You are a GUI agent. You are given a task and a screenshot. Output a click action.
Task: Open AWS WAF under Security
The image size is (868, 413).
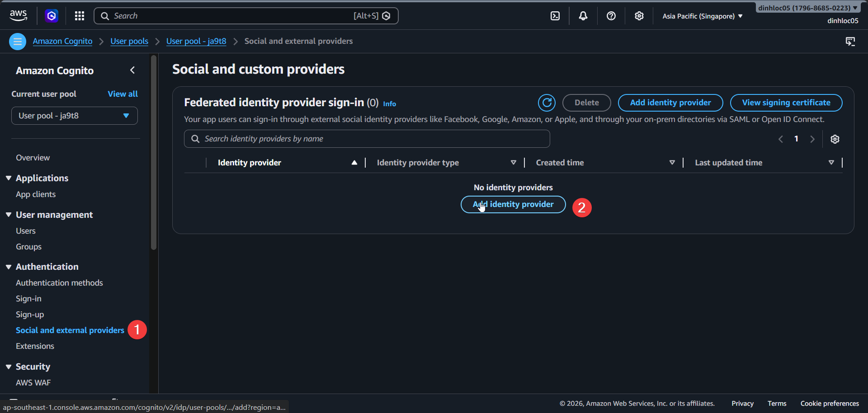[x=33, y=382]
